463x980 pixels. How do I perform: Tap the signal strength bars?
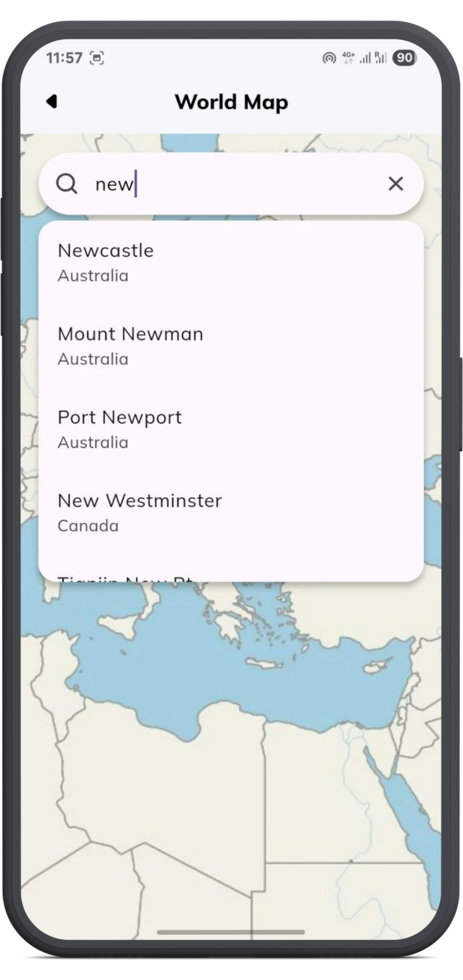pyautogui.click(x=365, y=58)
